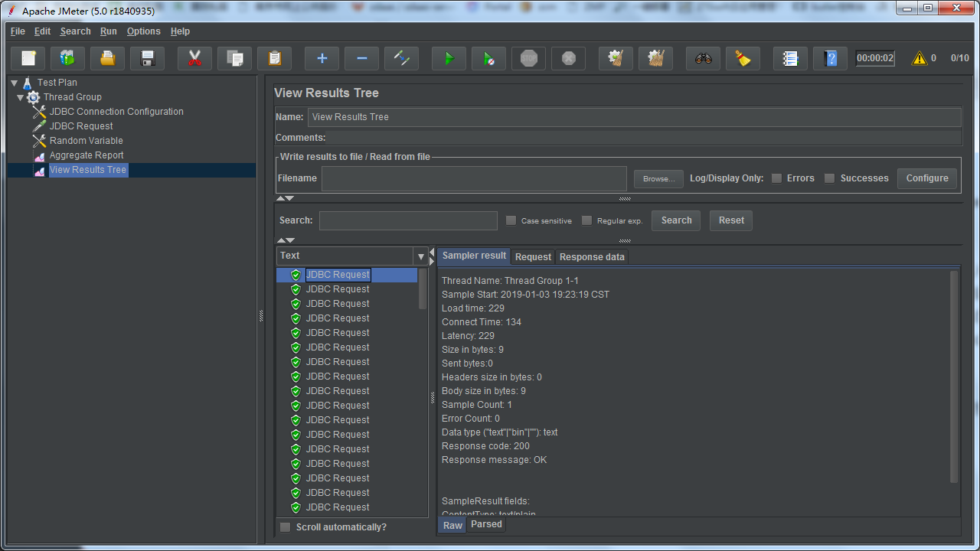
Task: Click the Reset Search icon
Action: [x=743, y=58]
